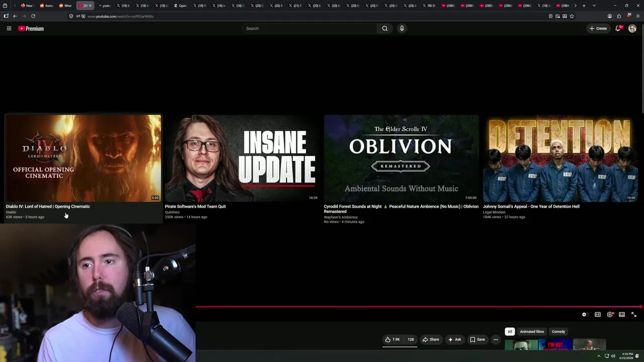Screen dimensions: 644x362
Task: Open Wayfarer's Ambience channel link
Action: [x=341, y=217]
